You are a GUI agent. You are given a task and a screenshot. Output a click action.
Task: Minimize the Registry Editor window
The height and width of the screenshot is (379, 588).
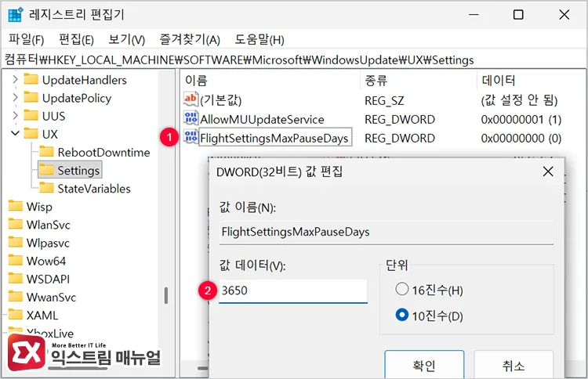click(474, 15)
